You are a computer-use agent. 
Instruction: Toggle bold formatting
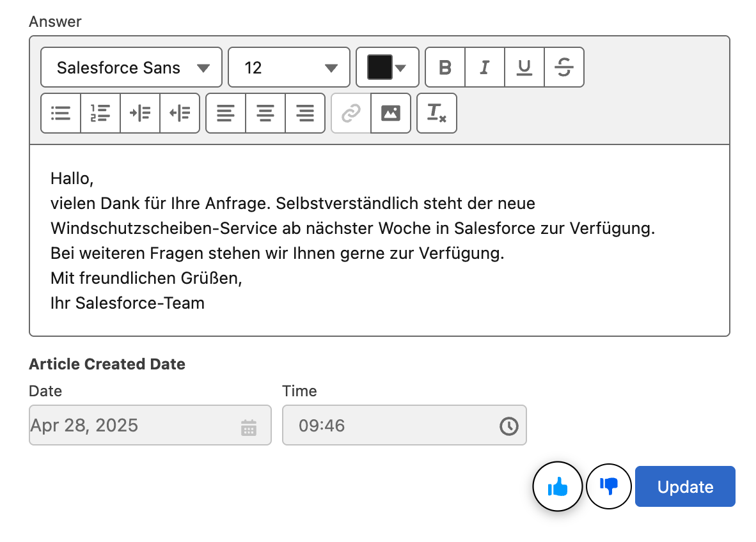pyautogui.click(x=446, y=68)
